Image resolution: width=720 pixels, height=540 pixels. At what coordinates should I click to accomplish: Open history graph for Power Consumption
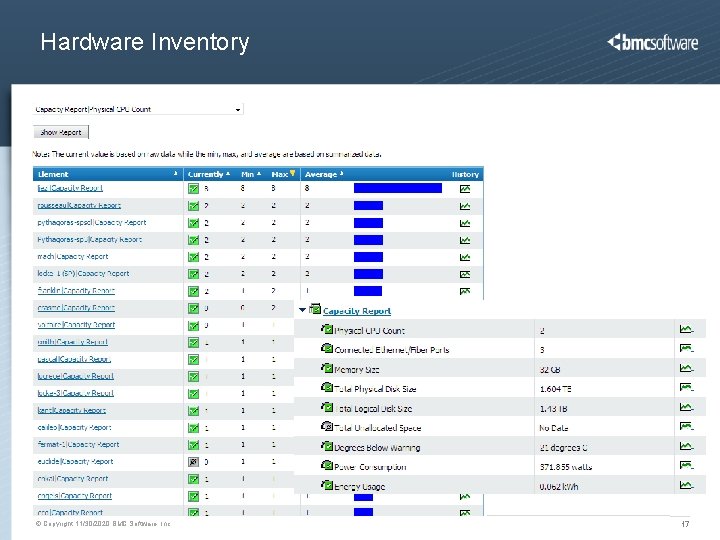coord(686,466)
